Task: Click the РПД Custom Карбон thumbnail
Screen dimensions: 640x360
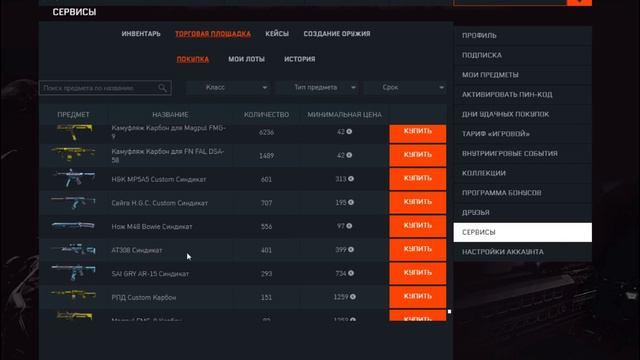Action: [x=73, y=295]
